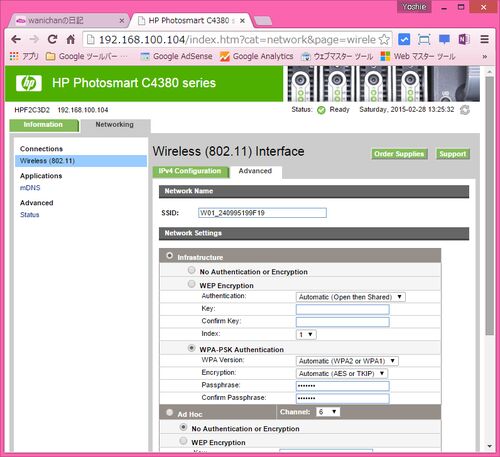
Task: Click the green Ready status icon
Action: (x=321, y=110)
